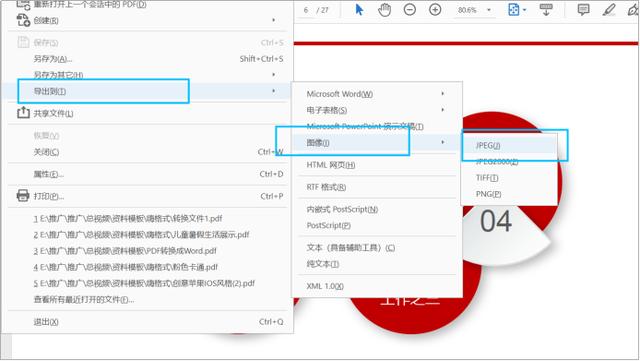Expand the 导出到 submenu arrow

273,91
